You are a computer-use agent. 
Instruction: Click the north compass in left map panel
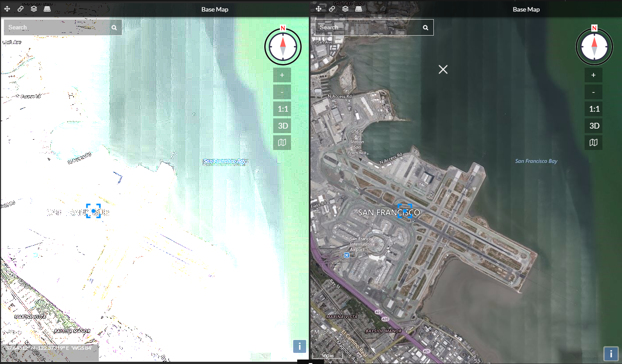283,46
